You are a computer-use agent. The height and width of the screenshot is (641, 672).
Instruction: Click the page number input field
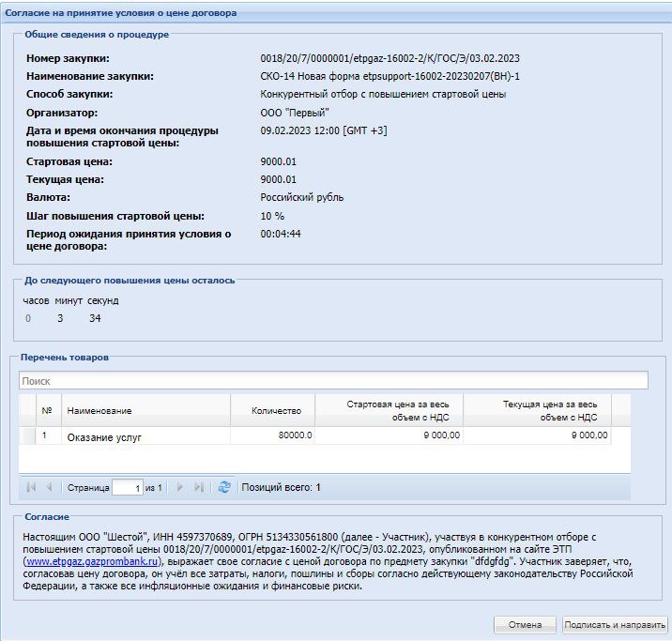coord(128,488)
